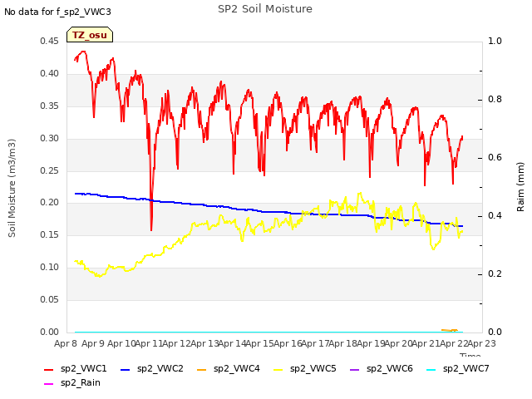Click the 0.20 left axis value
The width and height of the screenshot is (532, 399).
point(49,203)
